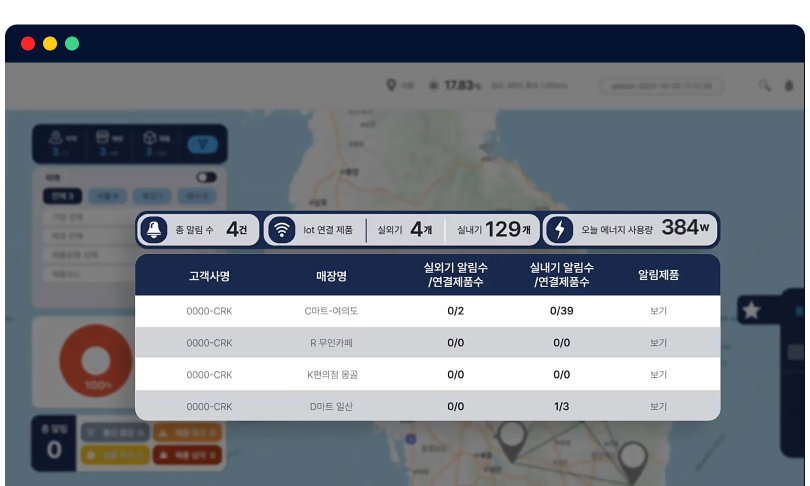This screenshot has width=810, height=486.
Task: Click the 알림제품 column header
Action: pyautogui.click(x=658, y=275)
